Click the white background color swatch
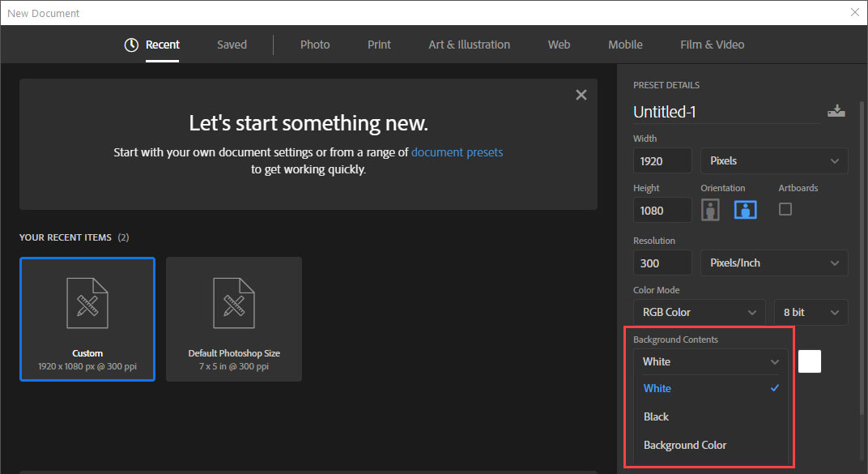Screen dimensions: 868x474 tap(810, 361)
